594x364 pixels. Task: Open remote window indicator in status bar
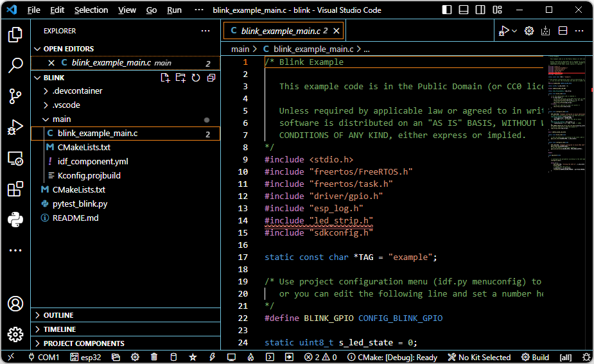(11, 357)
